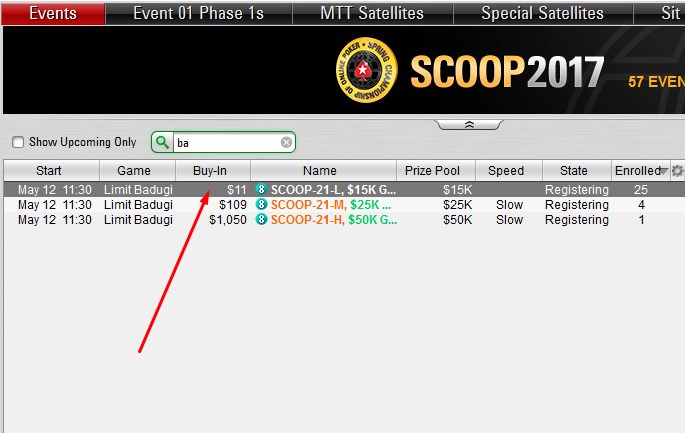
Task: Click the SCOOP-21-L teal 8 icon
Action: pyautogui.click(x=261, y=190)
